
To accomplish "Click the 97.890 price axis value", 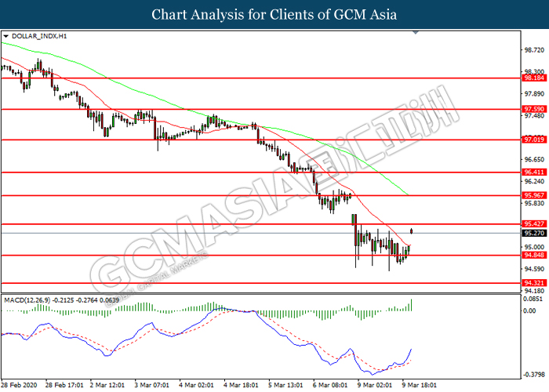I will 534,94.
